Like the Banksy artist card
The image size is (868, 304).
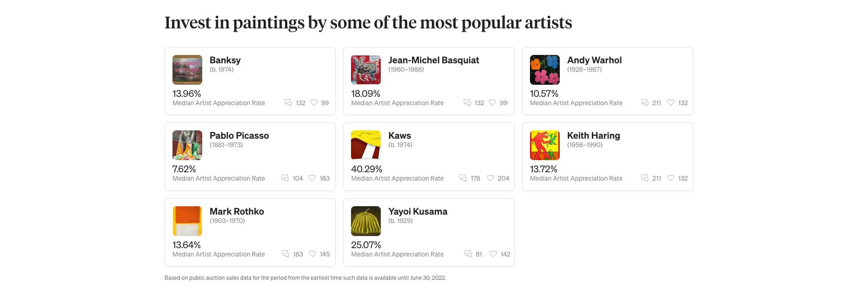click(x=314, y=103)
